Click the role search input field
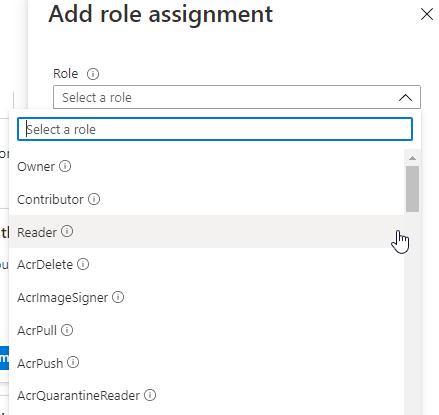Viewport: 439px width, 415px height. coord(215,129)
